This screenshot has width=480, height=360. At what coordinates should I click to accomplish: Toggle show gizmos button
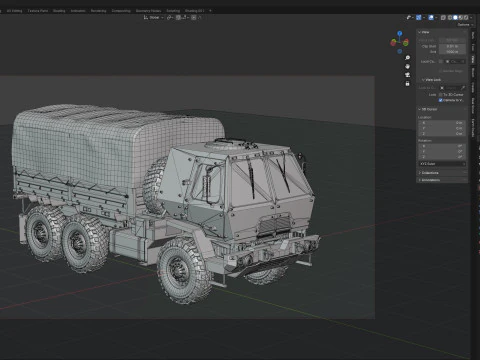point(419,18)
